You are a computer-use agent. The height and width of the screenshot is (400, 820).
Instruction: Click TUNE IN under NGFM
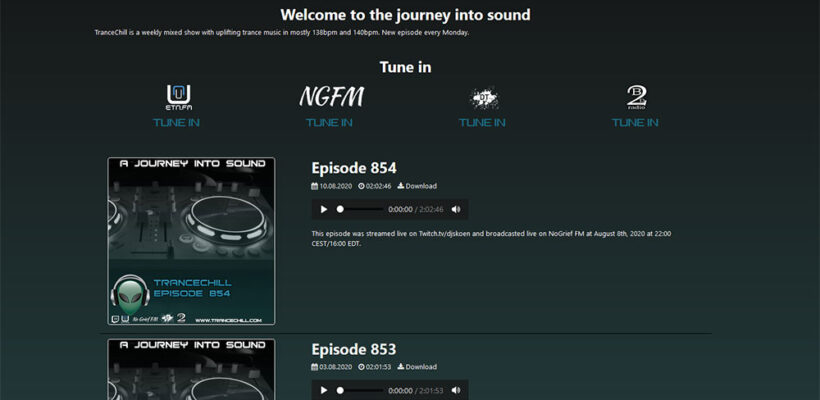click(329, 122)
